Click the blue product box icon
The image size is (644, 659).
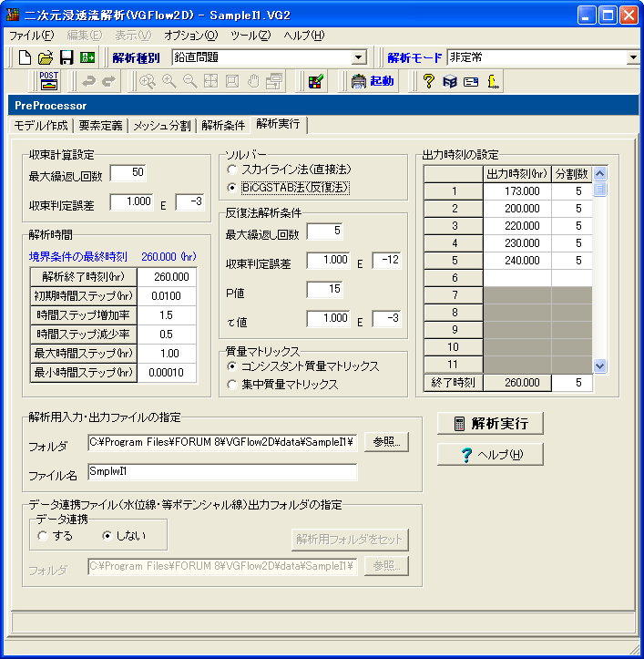[449, 81]
